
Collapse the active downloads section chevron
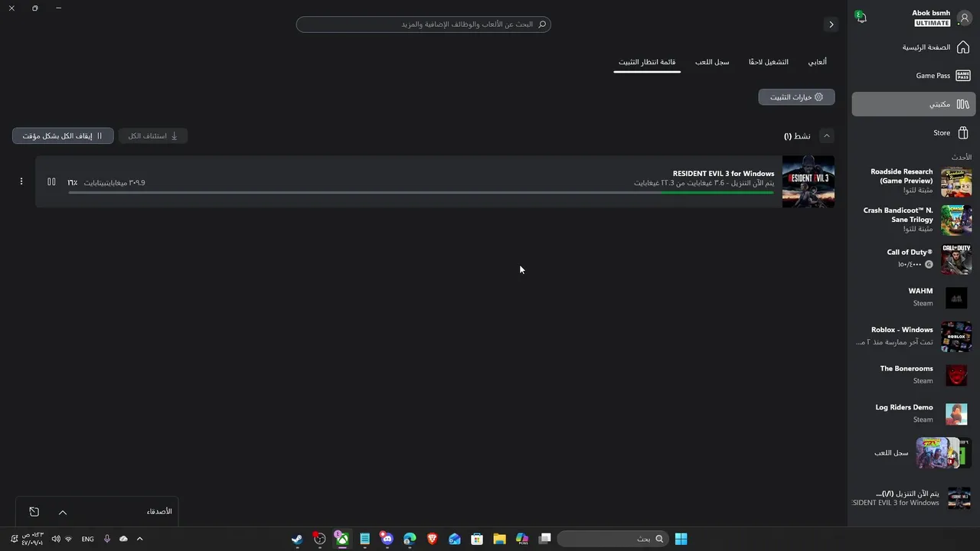tap(826, 135)
